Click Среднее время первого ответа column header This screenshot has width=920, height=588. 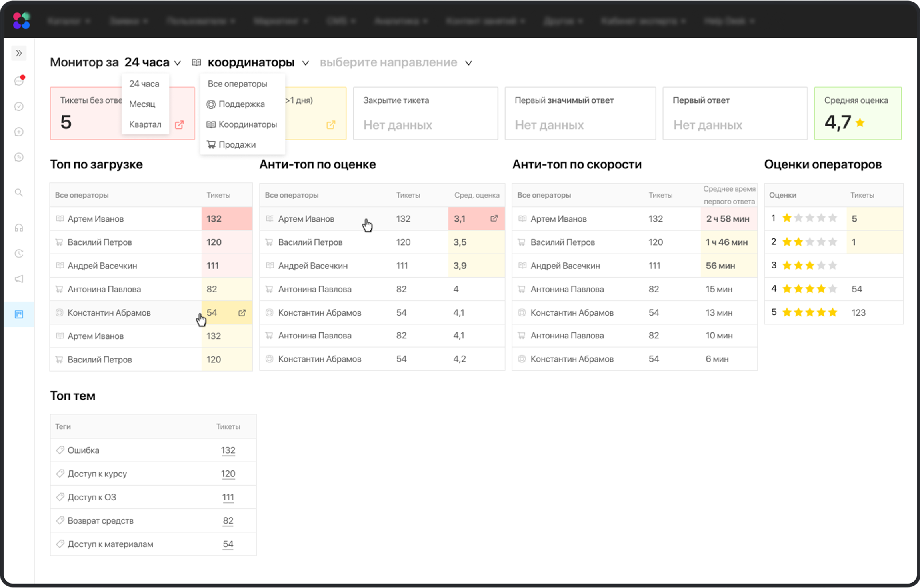point(729,195)
